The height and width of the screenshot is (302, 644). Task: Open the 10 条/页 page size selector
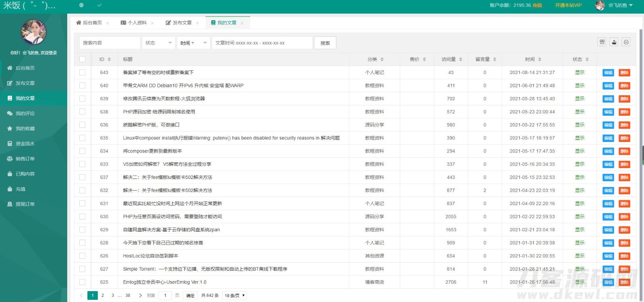tap(235, 296)
